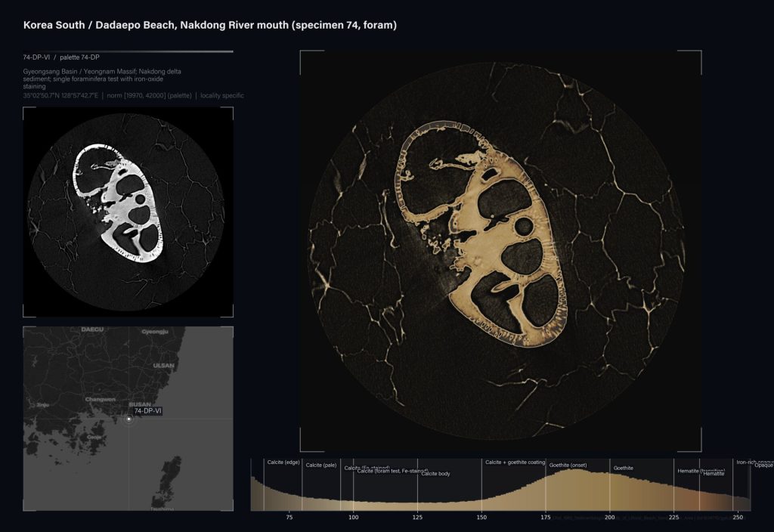
Task: Click the DAEGU label on the map
Action: click(92, 329)
